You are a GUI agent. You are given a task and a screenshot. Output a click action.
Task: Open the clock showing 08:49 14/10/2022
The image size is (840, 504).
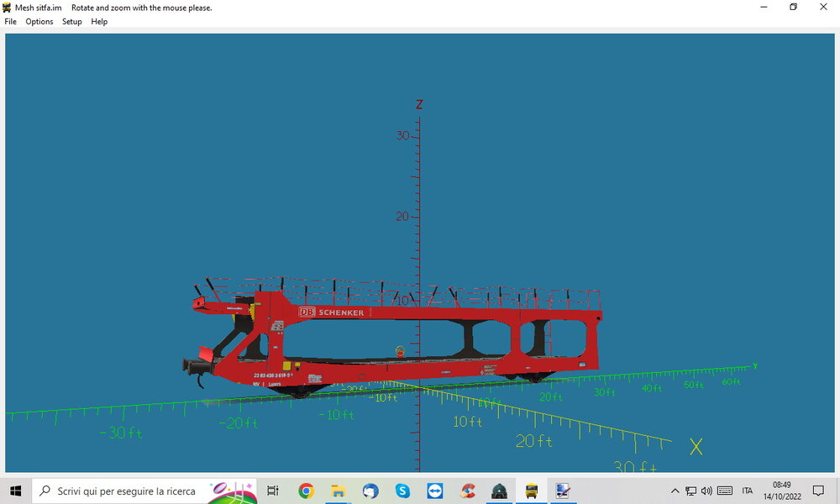(782, 491)
